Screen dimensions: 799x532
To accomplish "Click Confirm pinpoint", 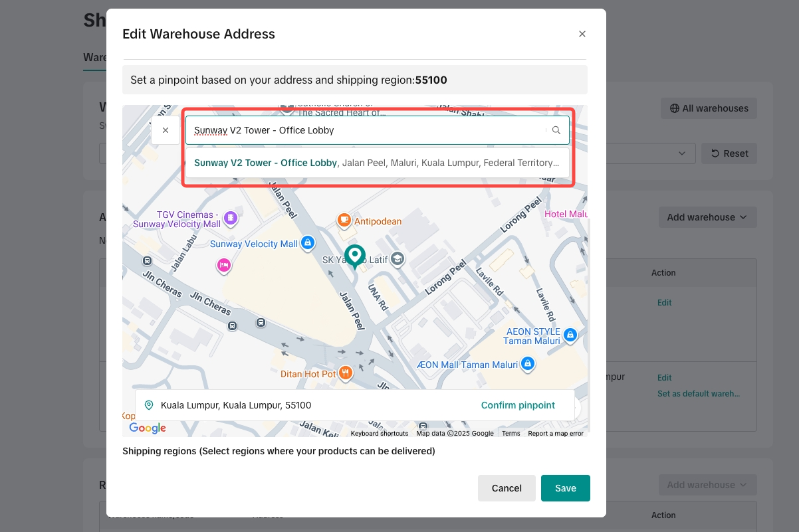I will tap(518, 405).
